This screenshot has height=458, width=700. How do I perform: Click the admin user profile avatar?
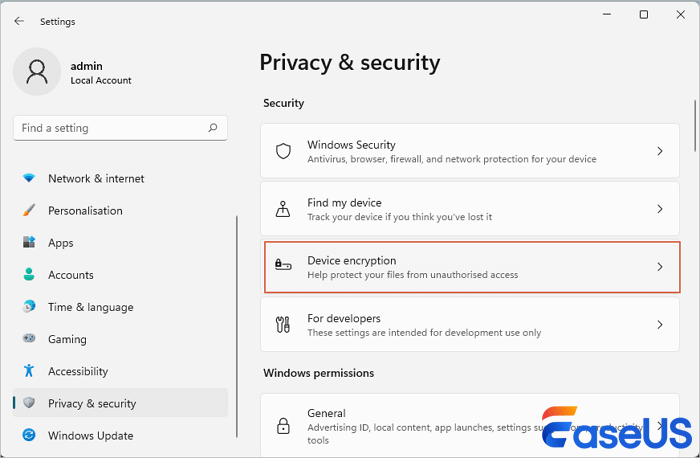[x=37, y=73]
